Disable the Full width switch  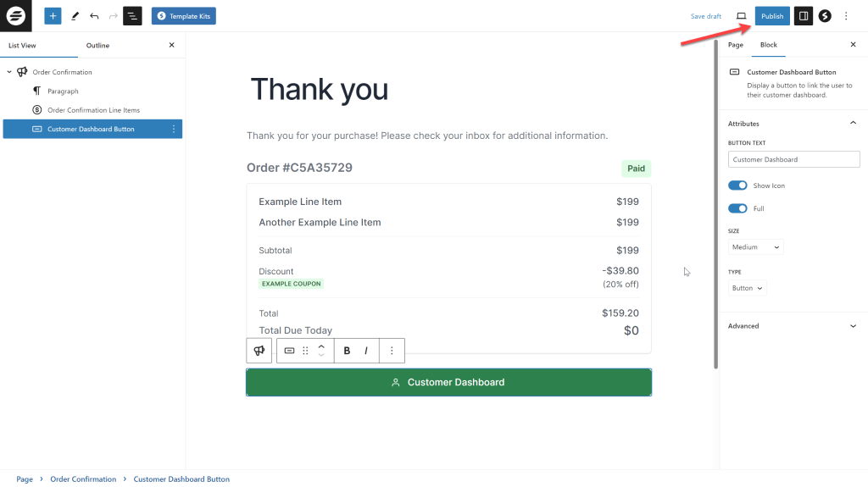tap(737, 208)
